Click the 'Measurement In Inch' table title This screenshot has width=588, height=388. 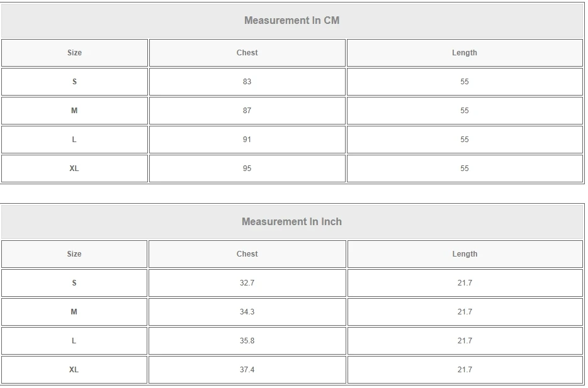pos(291,221)
